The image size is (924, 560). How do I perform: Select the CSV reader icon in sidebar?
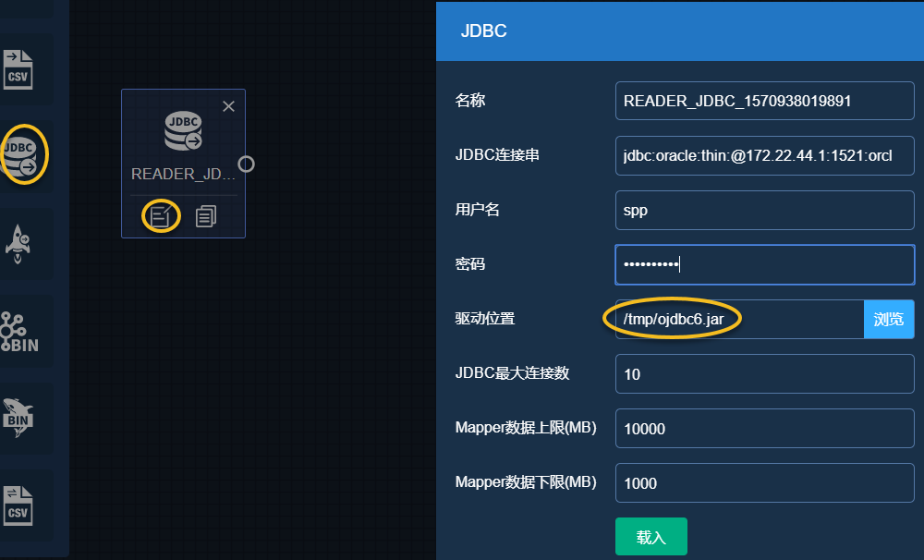(18, 67)
